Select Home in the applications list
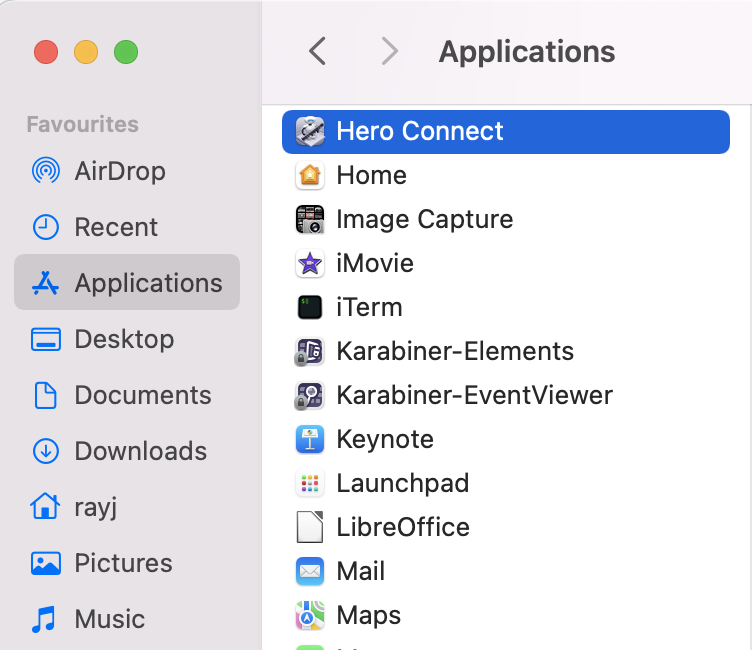The height and width of the screenshot is (650, 752). (x=506, y=175)
